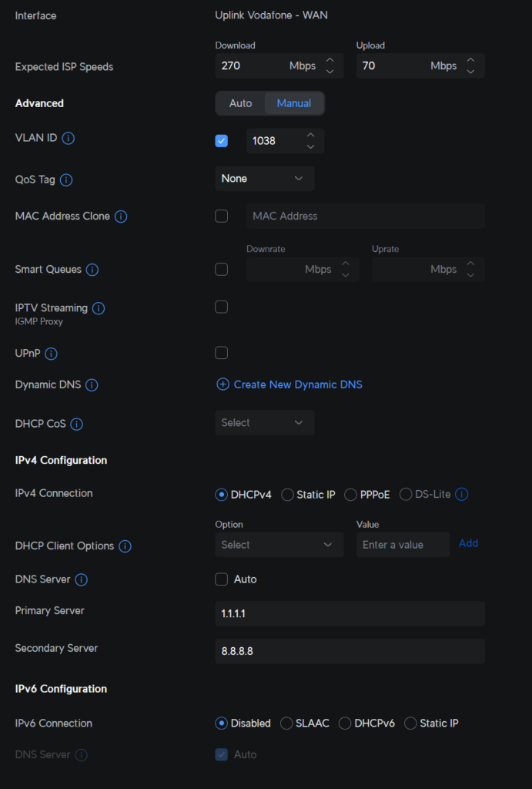532x789 pixels.
Task: Switch Advanced mode to Auto
Action: [x=240, y=103]
